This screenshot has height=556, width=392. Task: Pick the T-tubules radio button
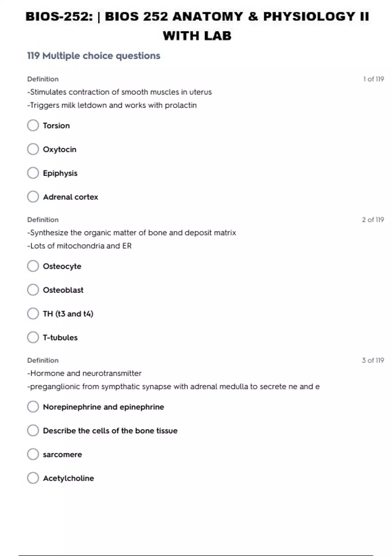coord(33,337)
